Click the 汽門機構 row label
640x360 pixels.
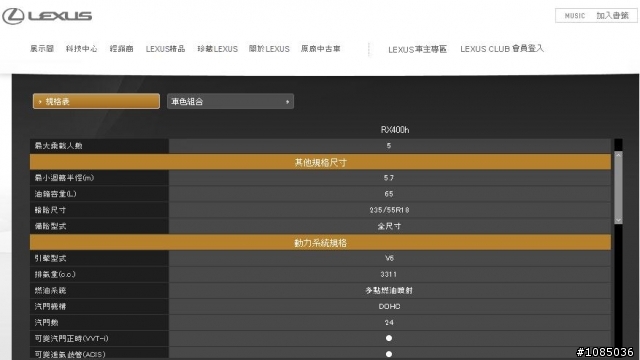[50, 307]
